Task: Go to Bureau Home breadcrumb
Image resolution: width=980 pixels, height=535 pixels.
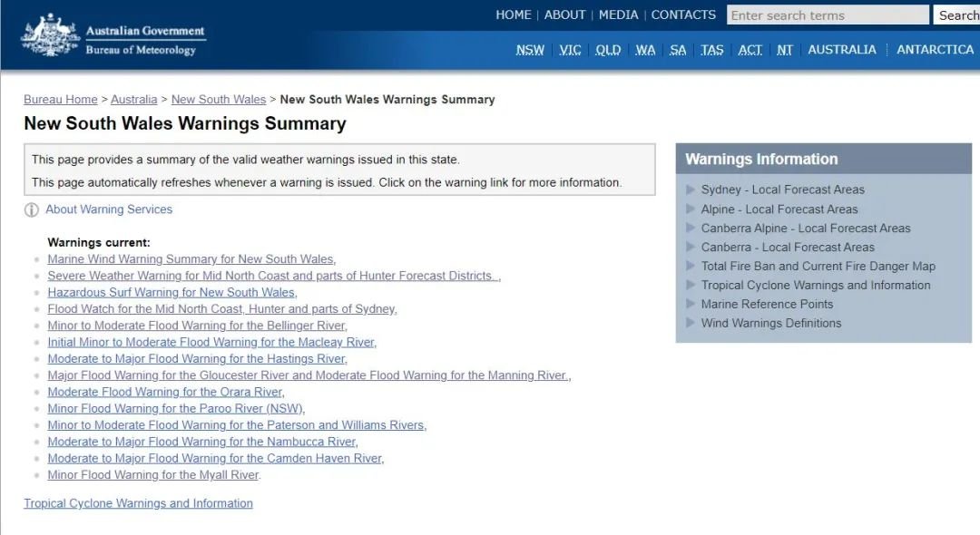Action: coord(61,99)
